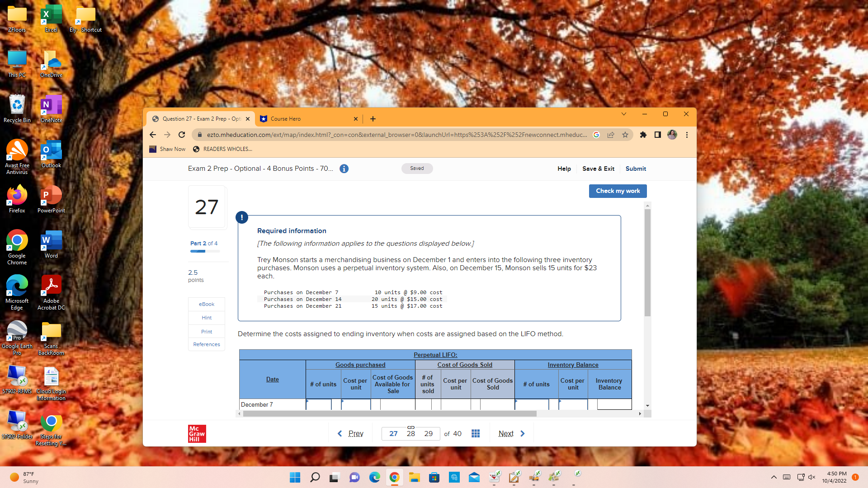Open the Chrome three-dot menu
Screen dimensions: 868x488
[x=687, y=135]
